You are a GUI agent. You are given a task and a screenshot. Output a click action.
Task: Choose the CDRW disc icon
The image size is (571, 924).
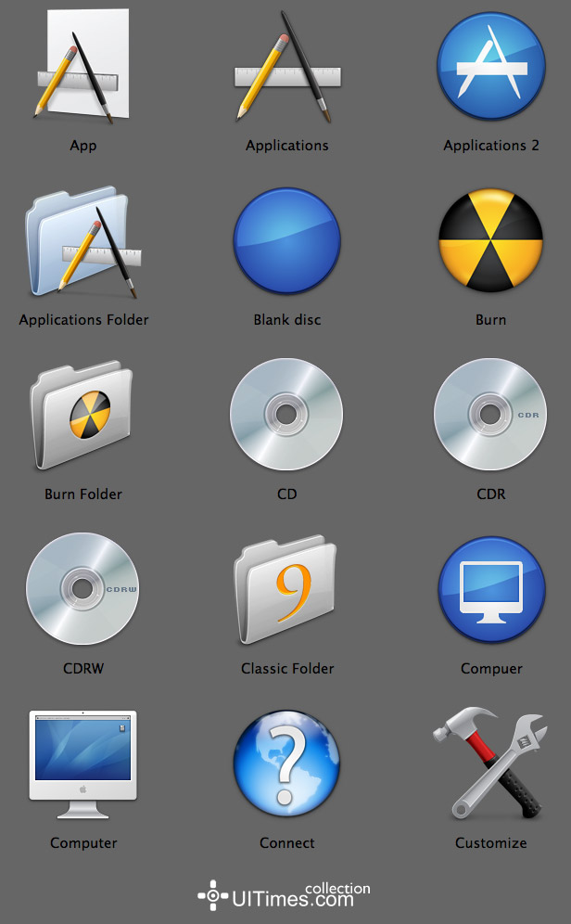coord(82,589)
